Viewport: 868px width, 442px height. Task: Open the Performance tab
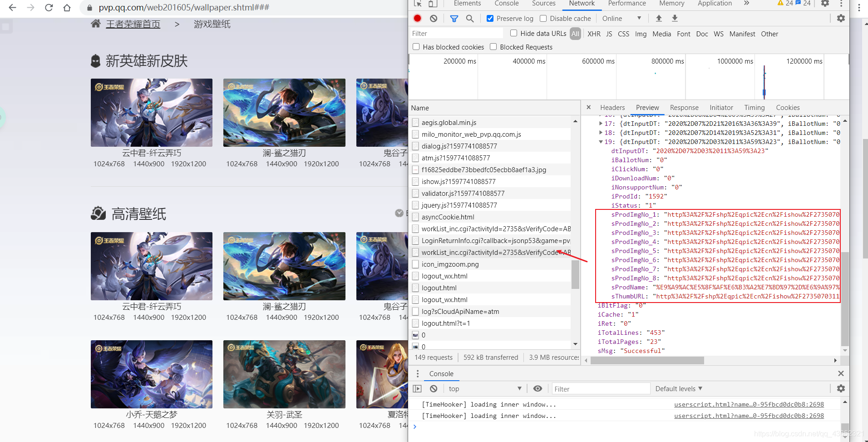tap(627, 4)
